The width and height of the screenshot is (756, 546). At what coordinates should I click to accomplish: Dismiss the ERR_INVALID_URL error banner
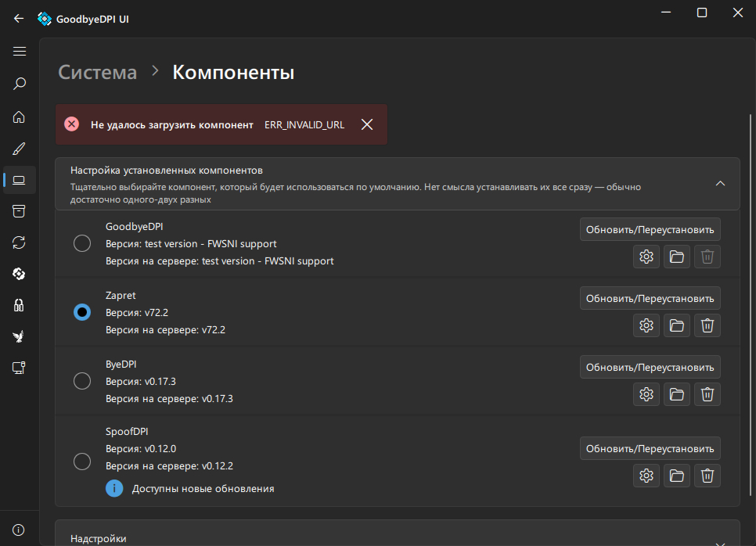[367, 124]
